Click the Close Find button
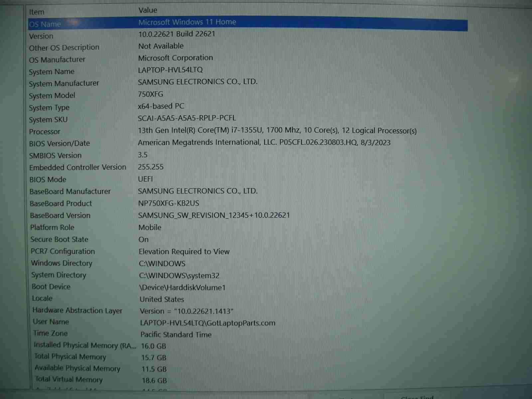532x399 pixels. (x=417, y=397)
